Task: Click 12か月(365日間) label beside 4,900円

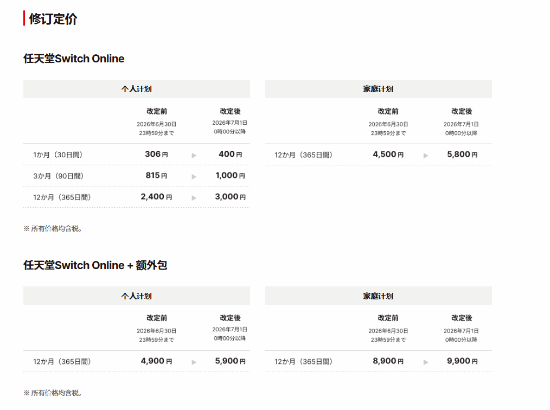Action: (x=62, y=362)
